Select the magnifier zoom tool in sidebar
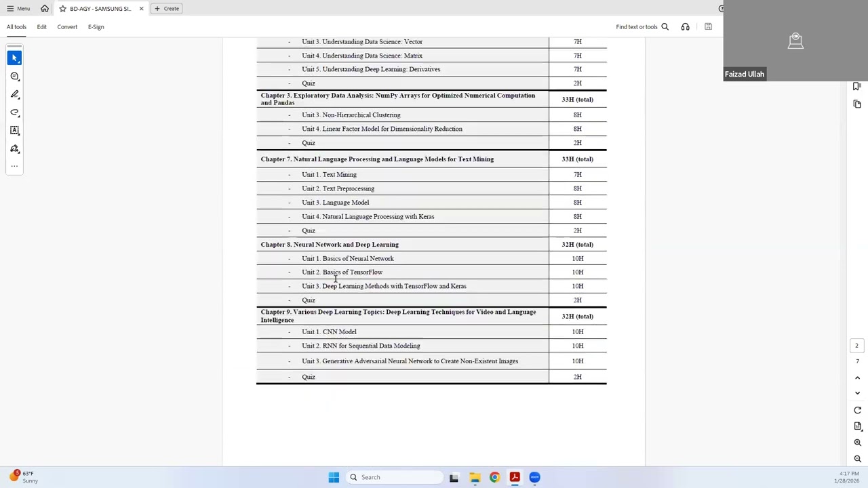This screenshot has height=488, width=868. (x=15, y=77)
